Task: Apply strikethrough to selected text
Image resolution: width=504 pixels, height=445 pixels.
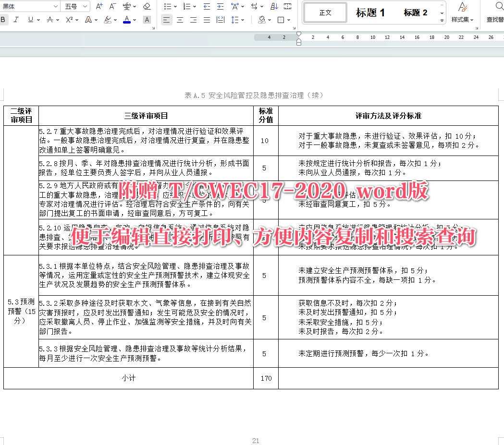Action: tap(51, 20)
